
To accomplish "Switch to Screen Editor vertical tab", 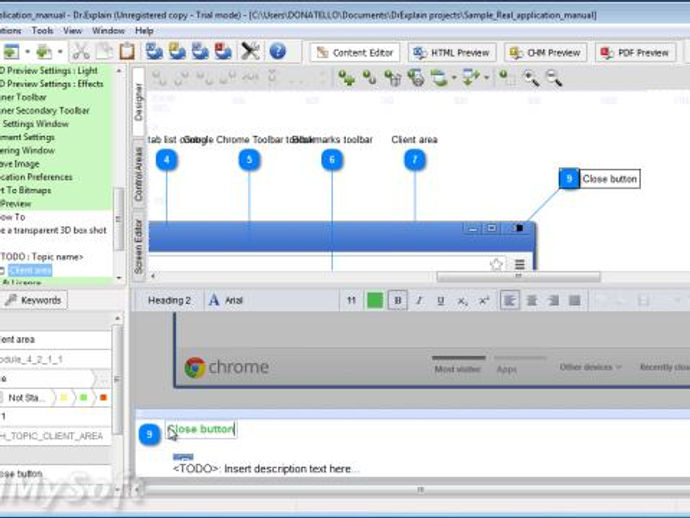I will 138,246.
